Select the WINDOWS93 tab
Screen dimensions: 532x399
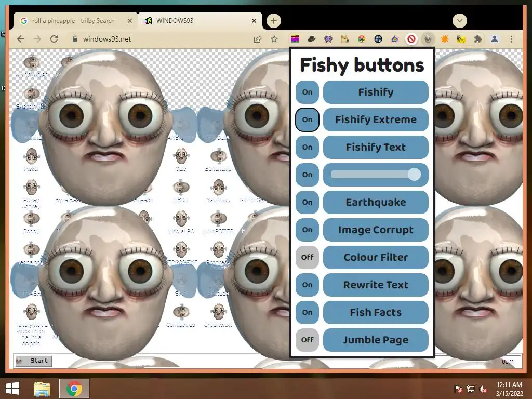click(x=200, y=21)
